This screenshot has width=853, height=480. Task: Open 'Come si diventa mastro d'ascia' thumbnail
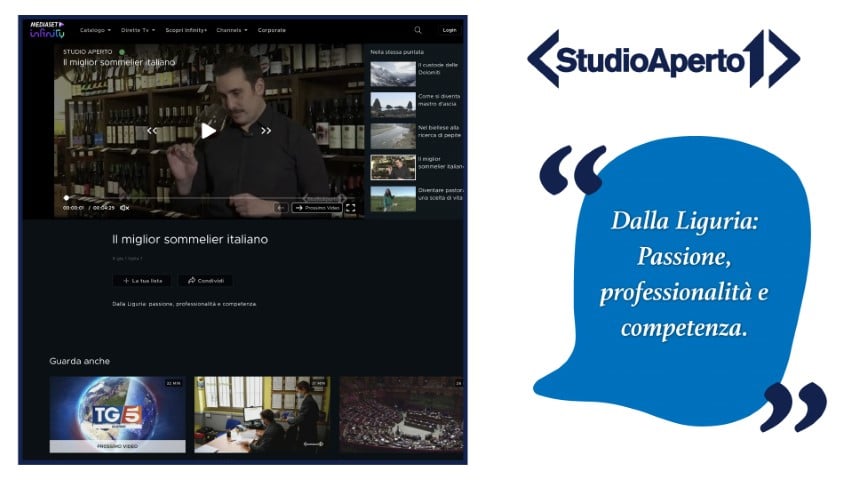(393, 105)
